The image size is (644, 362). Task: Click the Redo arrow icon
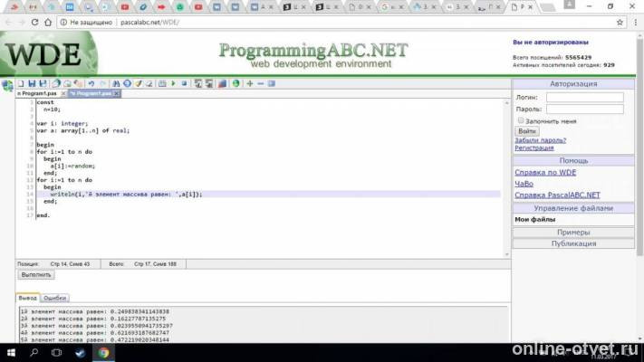point(102,84)
